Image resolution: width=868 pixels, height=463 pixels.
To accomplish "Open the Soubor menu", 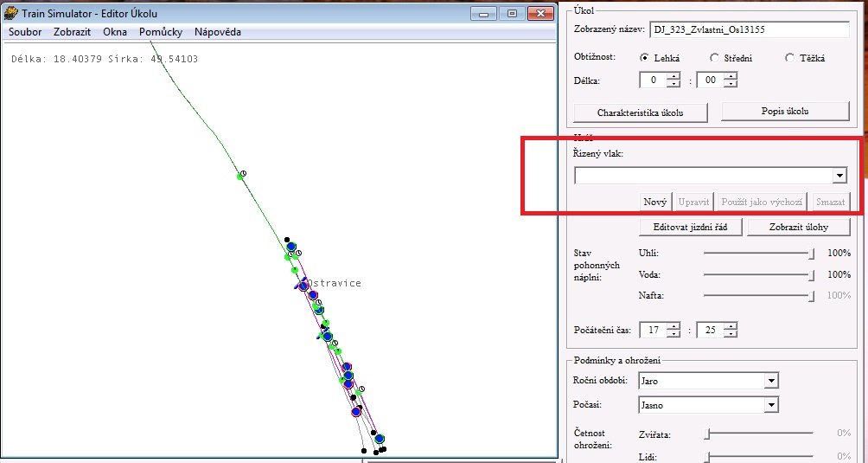I will [25, 32].
